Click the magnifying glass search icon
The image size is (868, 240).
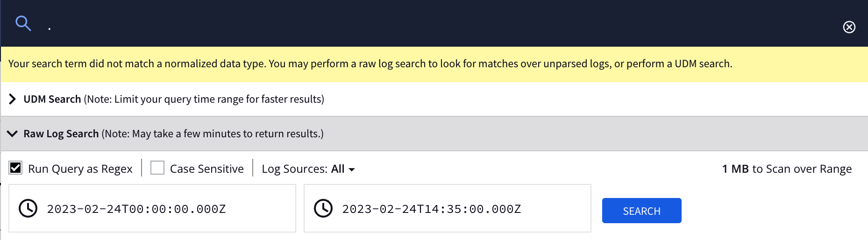pyautogui.click(x=23, y=23)
